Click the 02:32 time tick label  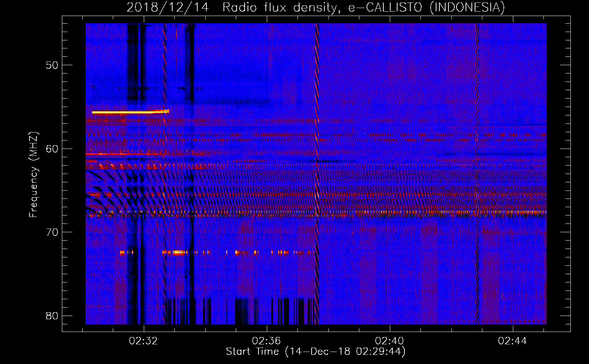tap(143, 341)
